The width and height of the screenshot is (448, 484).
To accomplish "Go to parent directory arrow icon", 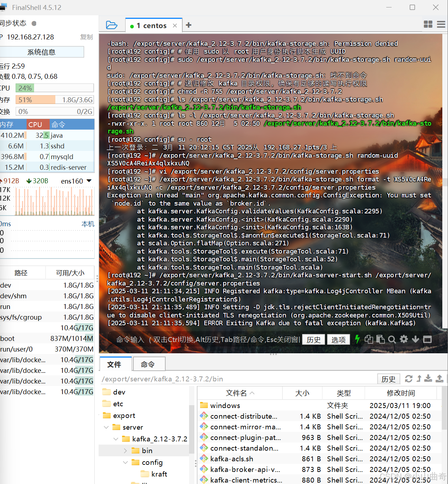I will 419,379.
